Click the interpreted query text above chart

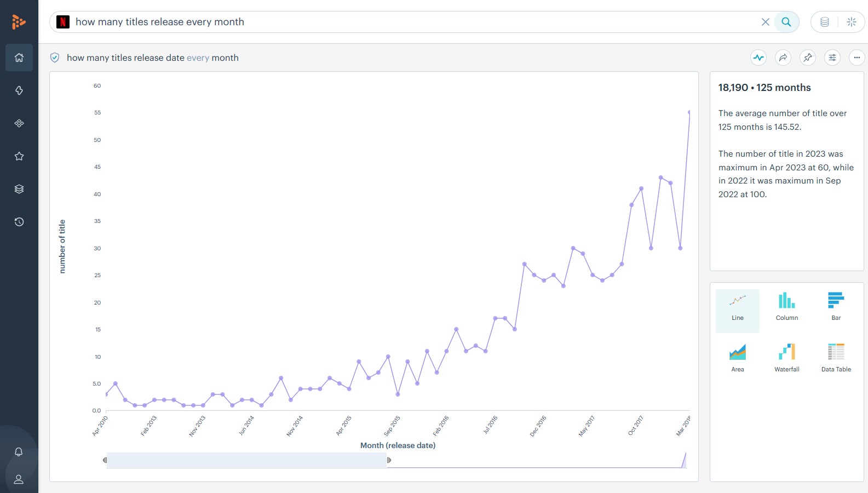(153, 58)
